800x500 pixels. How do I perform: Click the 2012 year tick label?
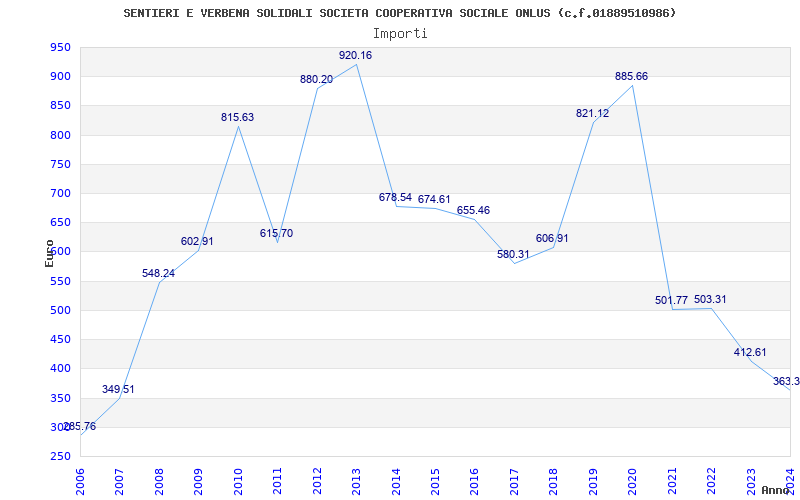click(x=317, y=482)
